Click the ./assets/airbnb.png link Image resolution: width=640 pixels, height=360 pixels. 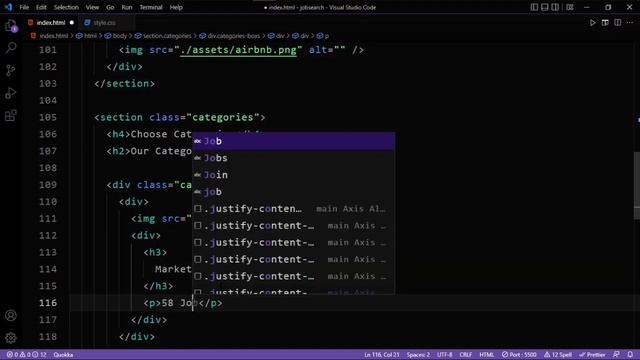[238, 50]
